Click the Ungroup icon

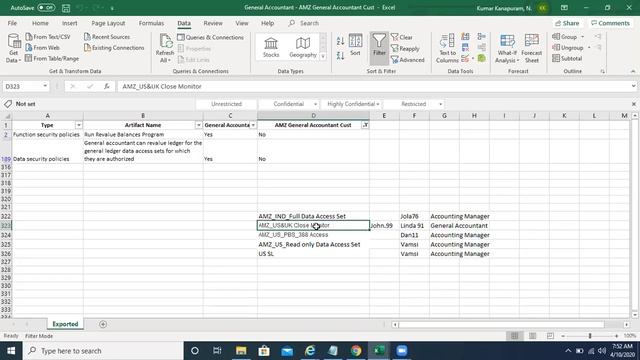tap(568, 48)
